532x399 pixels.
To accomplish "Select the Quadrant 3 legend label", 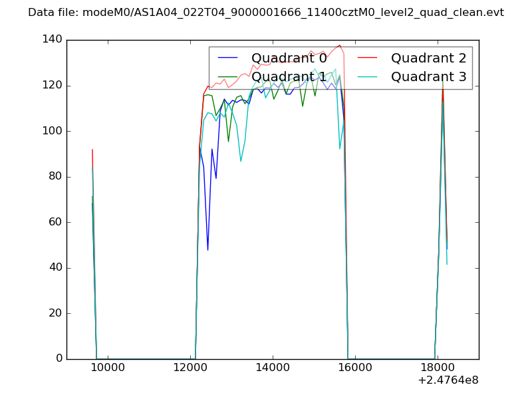I will click(x=429, y=76).
